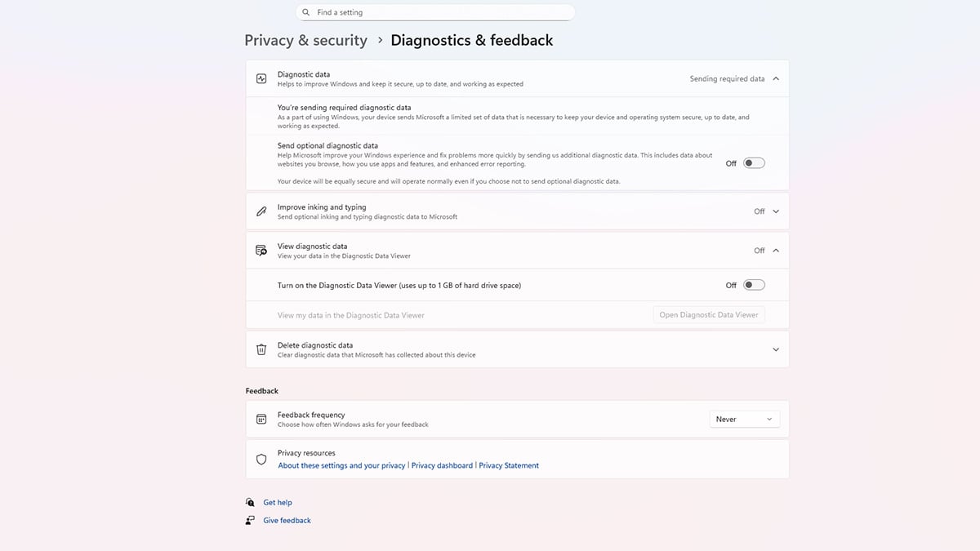
Task: Select the Diagnostics & feedback heading
Action: point(472,39)
